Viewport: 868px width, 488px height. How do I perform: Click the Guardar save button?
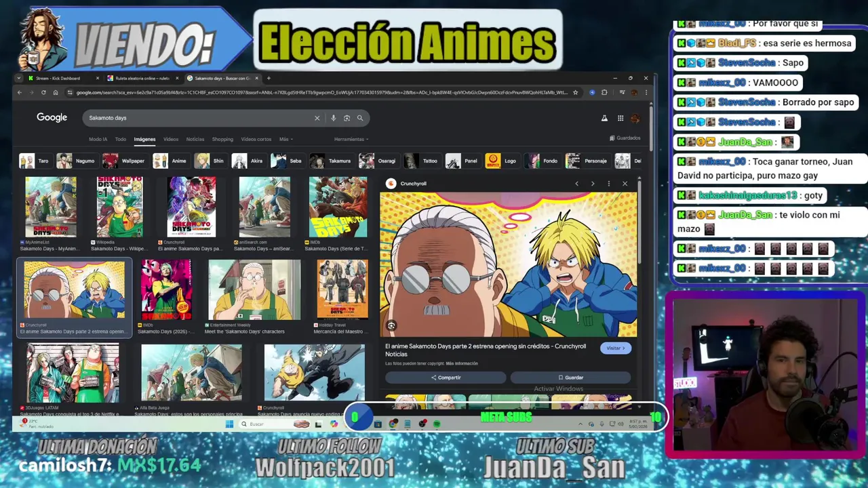[x=570, y=378]
